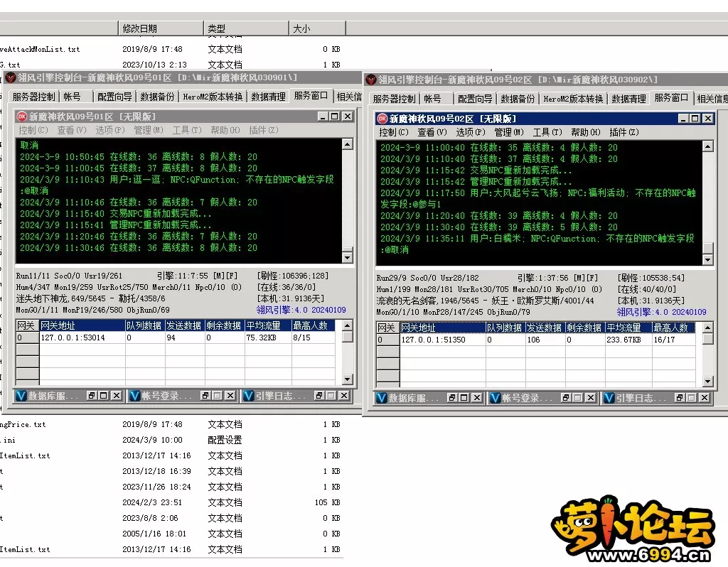Screen dimensions: 728x567
Task: Click 帐号登录 window icon in 02区 console
Action: click(x=495, y=398)
